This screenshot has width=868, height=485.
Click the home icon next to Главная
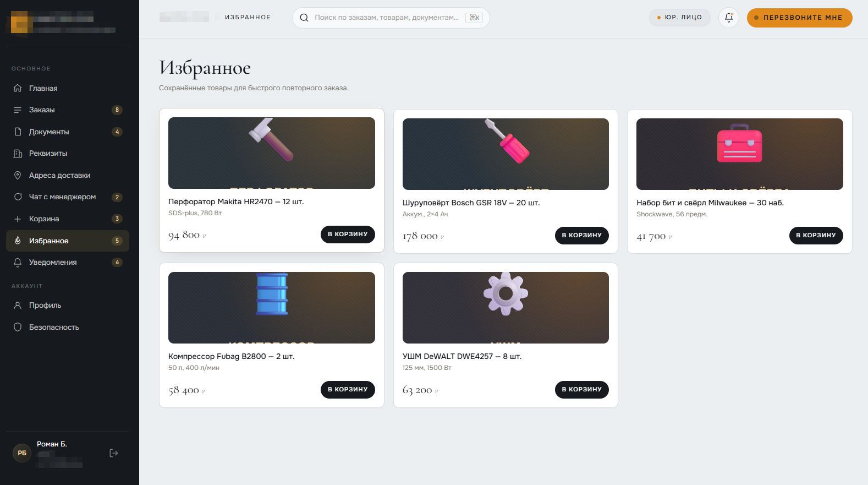[x=18, y=88]
